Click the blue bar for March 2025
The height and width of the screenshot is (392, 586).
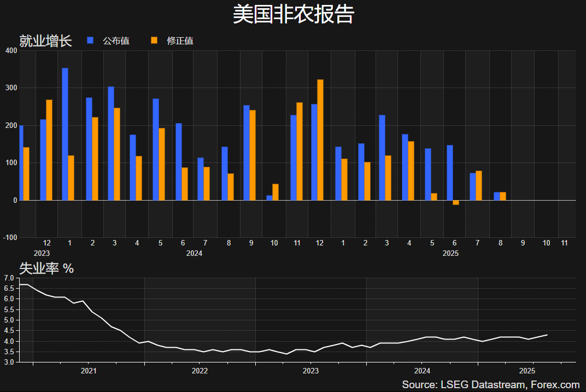click(x=382, y=157)
